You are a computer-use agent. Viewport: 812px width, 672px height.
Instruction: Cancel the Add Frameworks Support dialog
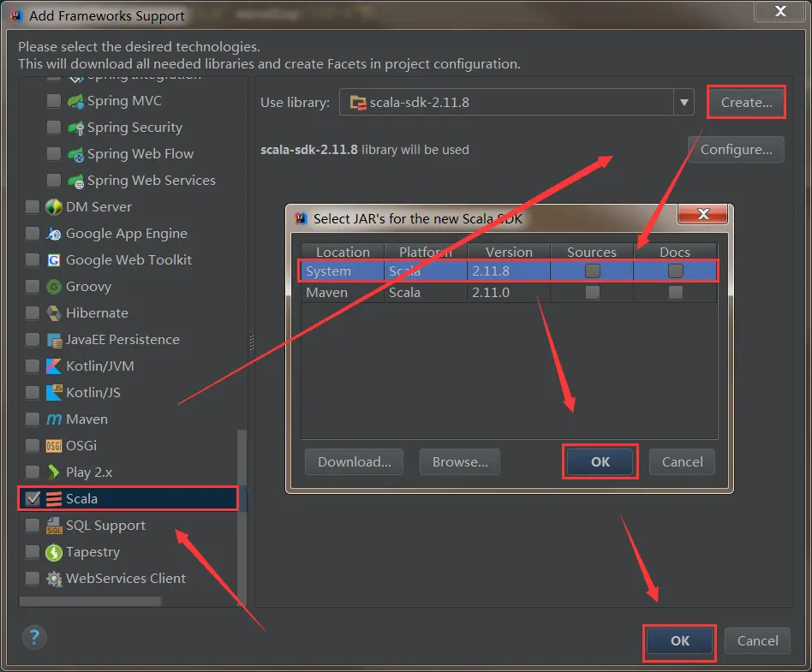pos(758,641)
